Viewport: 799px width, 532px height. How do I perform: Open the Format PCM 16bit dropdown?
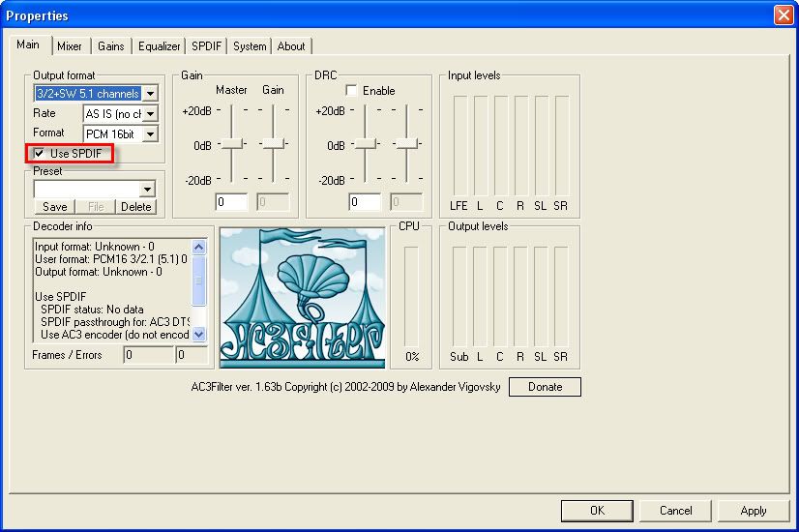click(150, 134)
